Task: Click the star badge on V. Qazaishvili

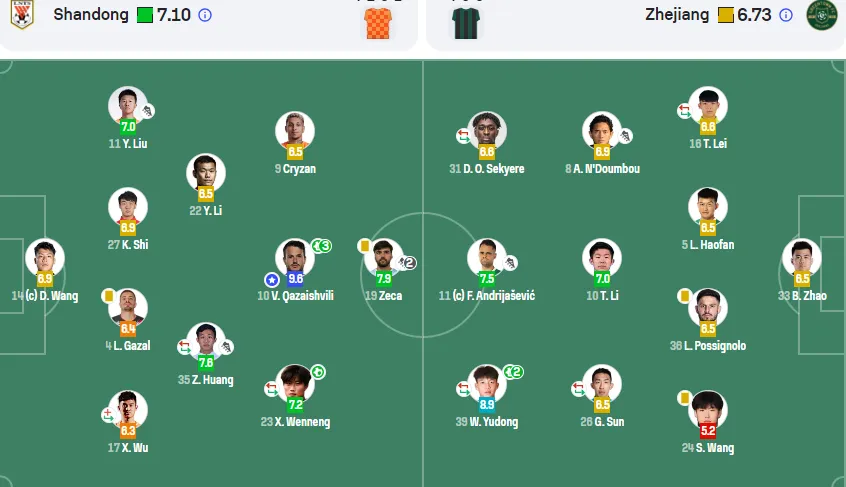Action: [x=272, y=280]
